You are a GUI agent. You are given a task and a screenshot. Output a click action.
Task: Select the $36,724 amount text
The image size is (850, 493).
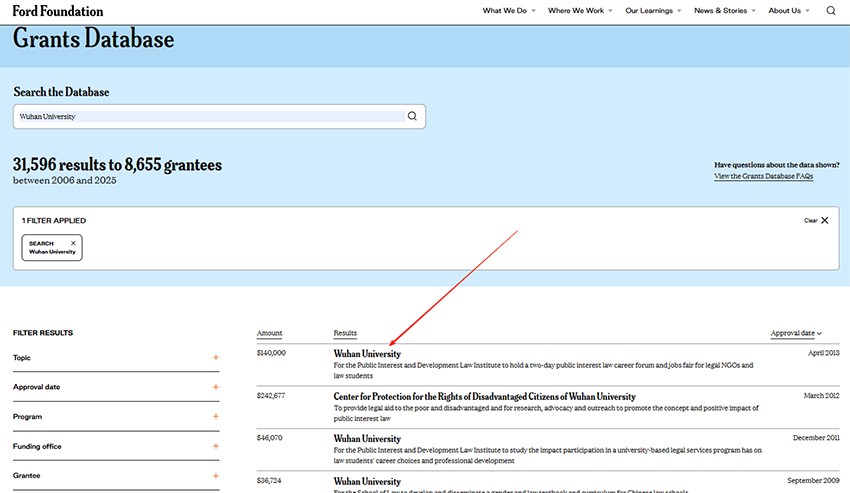pyautogui.click(x=269, y=481)
